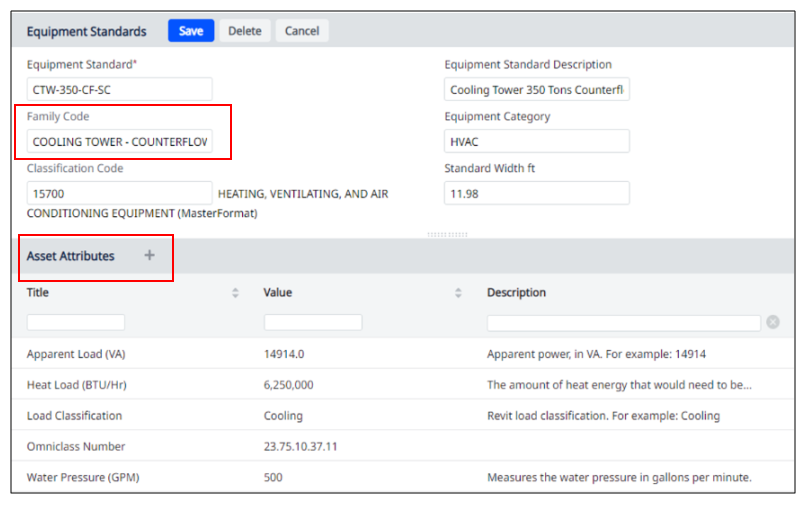The image size is (807, 505).
Task: Open the Omniclass Number attribute row
Action: click(x=403, y=446)
